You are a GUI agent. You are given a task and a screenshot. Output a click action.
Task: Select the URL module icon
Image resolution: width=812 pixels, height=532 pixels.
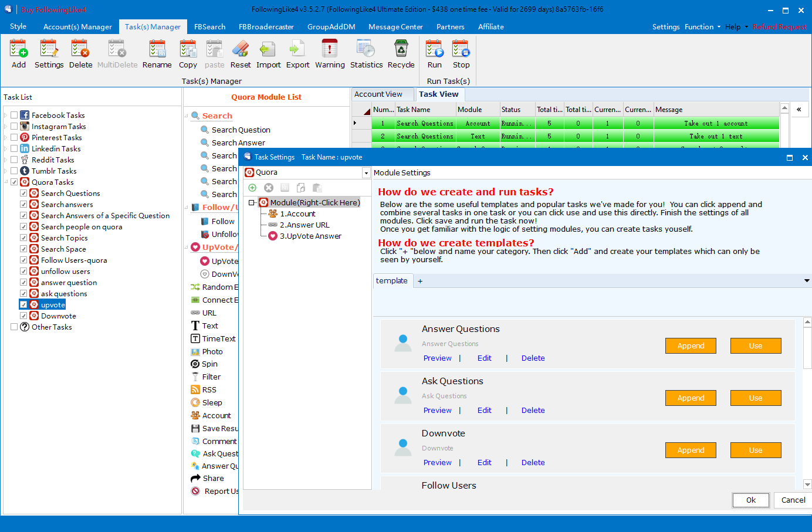tap(195, 313)
